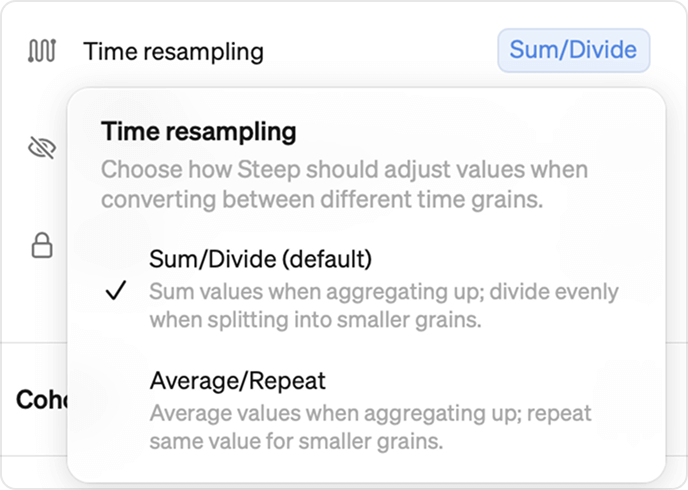
Task: Choose the Average/Repeat option
Action: [237, 380]
